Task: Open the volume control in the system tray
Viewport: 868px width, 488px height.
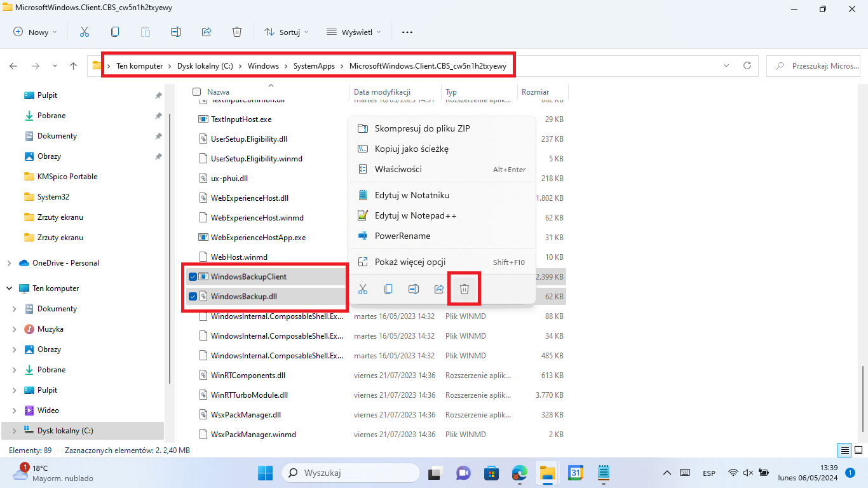Action: point(748,473)
